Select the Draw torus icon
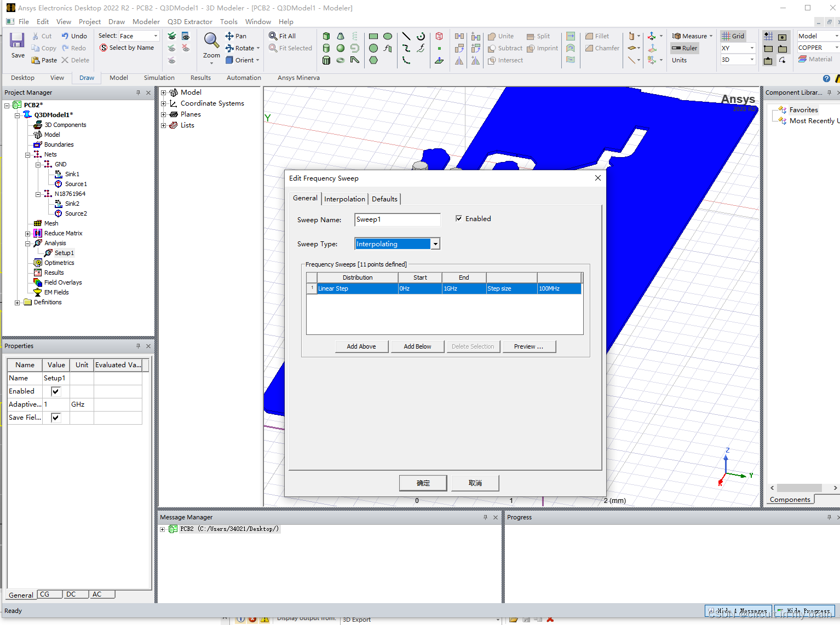This screenshot has width=840, height=625. 341,60
